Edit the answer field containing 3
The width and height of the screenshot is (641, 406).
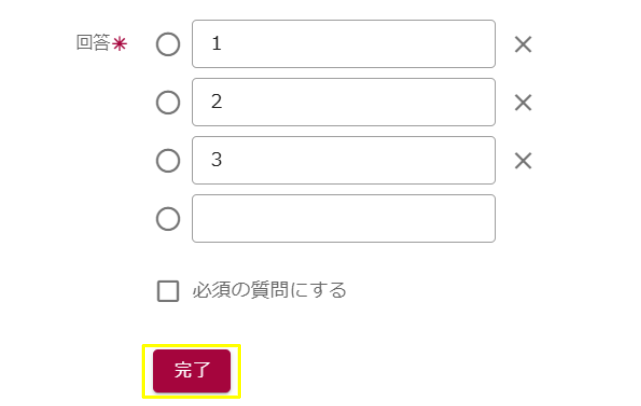coord(343,160)
